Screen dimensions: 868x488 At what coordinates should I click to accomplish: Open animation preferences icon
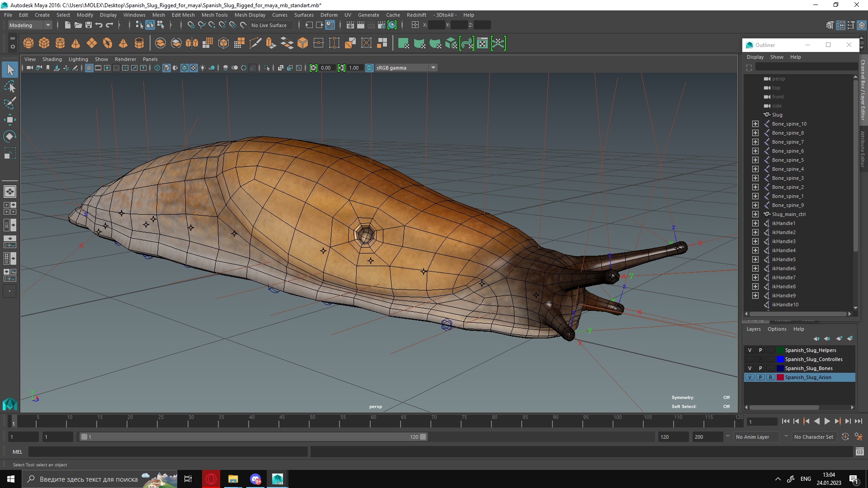click(x=859, y=437)
